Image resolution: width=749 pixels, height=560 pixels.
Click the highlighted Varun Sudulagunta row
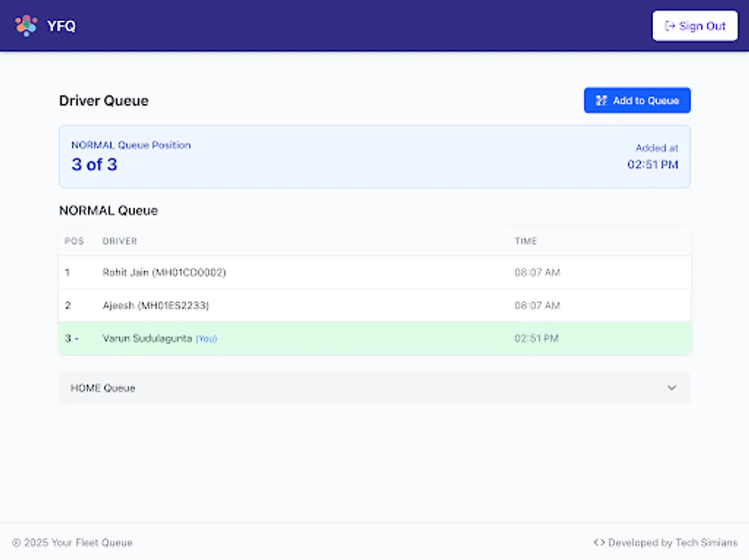click(374, 338)
